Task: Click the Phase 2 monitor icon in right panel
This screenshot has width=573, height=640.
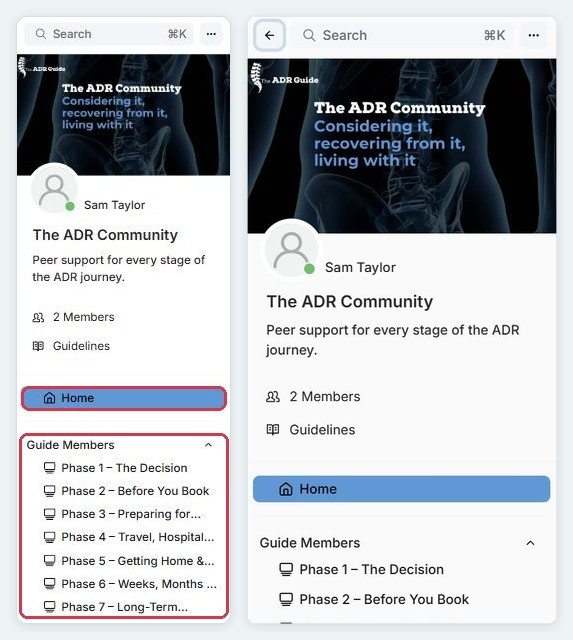Action: (286, 599)
